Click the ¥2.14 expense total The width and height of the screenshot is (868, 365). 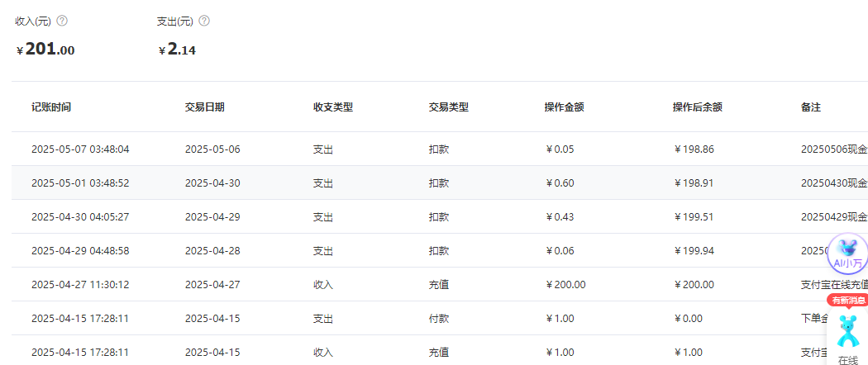click(x=178, y=50)
